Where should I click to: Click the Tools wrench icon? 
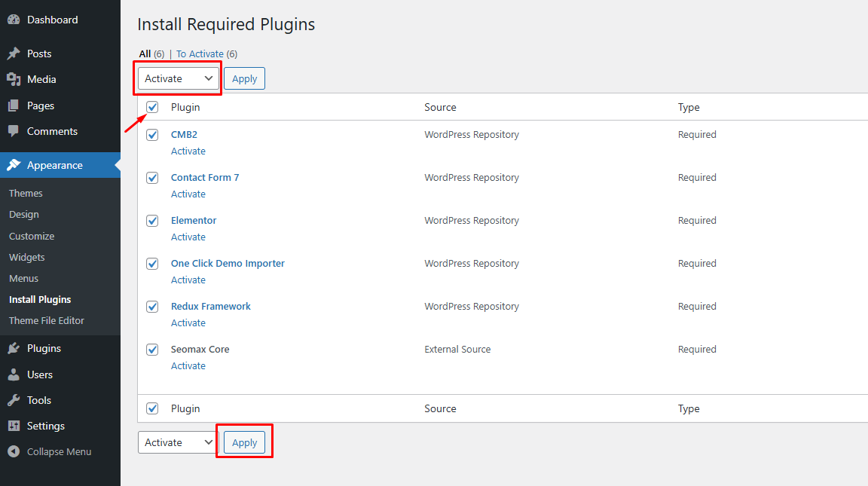coord(14,400)
